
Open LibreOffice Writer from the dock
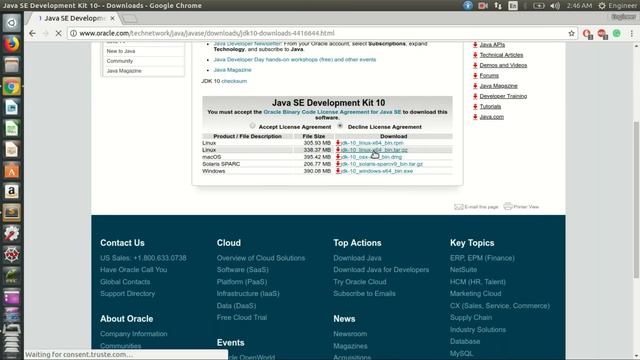(x=11, y=108)
